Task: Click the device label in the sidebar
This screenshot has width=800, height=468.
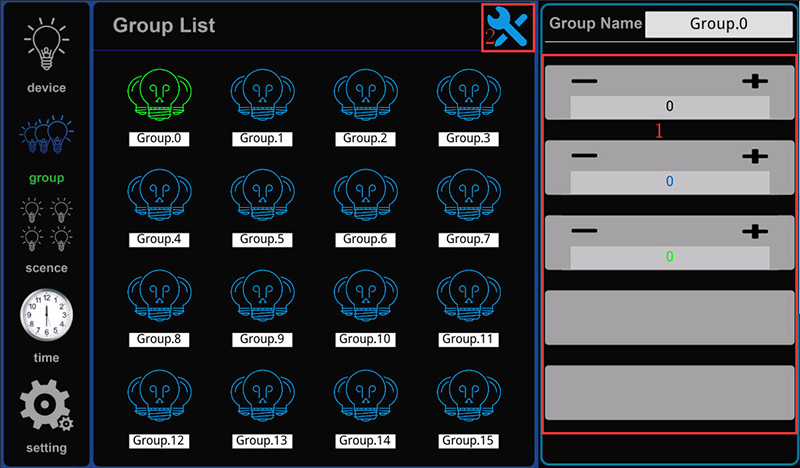Action: [x=46, y=88]
